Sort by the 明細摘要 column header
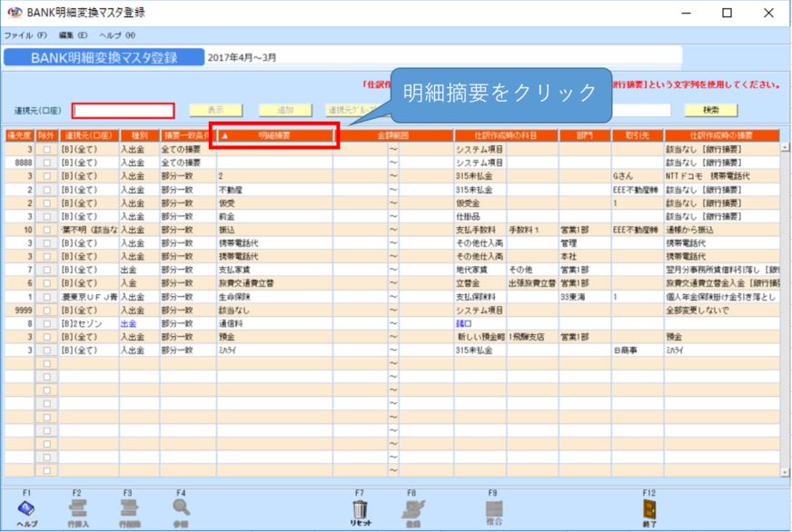792x532 pixels. pyautogui.click(x=274, y=135)
